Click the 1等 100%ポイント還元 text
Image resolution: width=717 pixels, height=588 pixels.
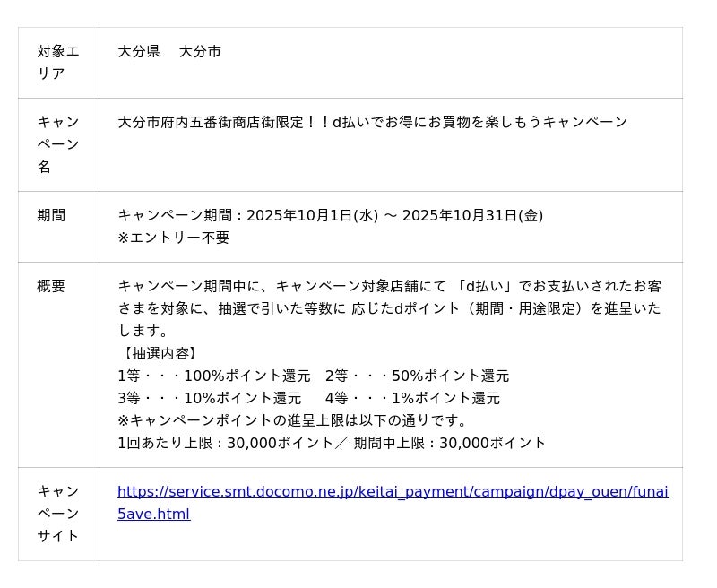pyautogui.click(x=213, y=376)
